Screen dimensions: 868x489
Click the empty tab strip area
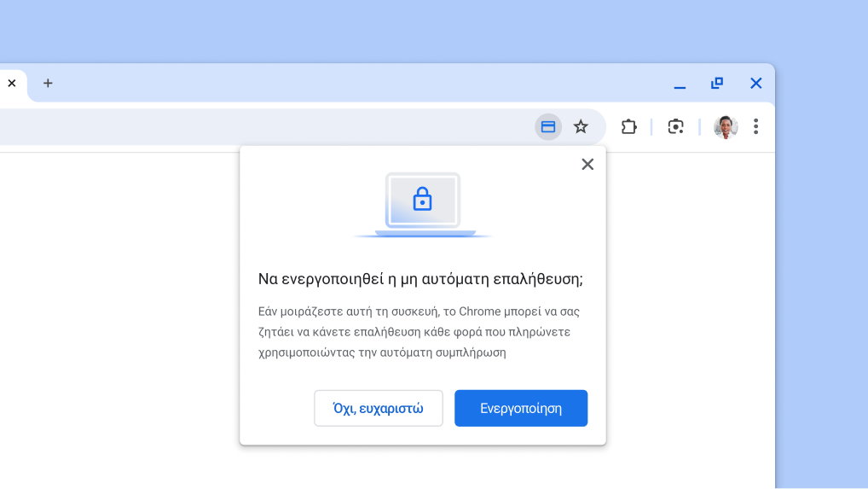pyautogui.click(x=341, y=84)
